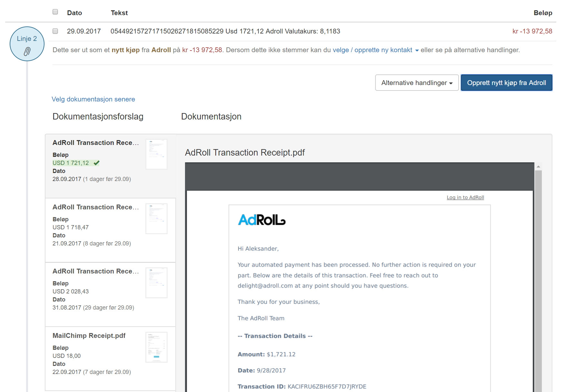This screenshot has height=392, width=565.
Task: Expand the caret after 'opprette ny kontakt'
Action: click(417, 51)
